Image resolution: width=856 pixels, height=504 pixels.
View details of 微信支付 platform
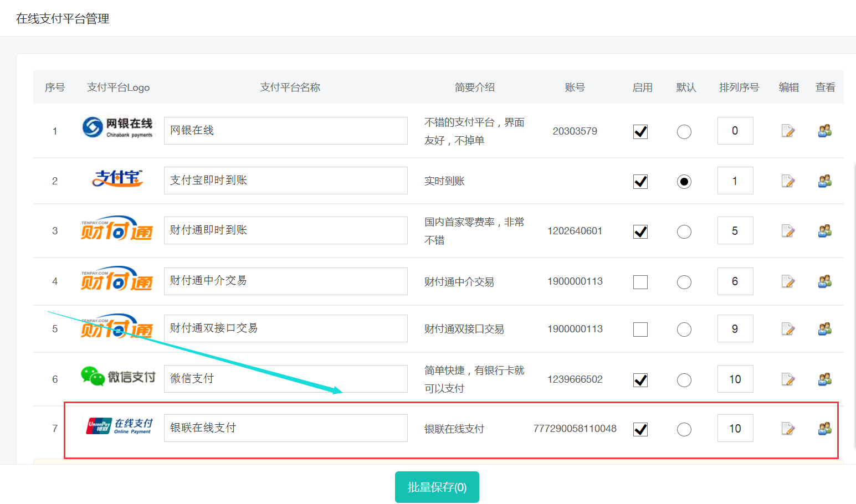coord(825,379)
